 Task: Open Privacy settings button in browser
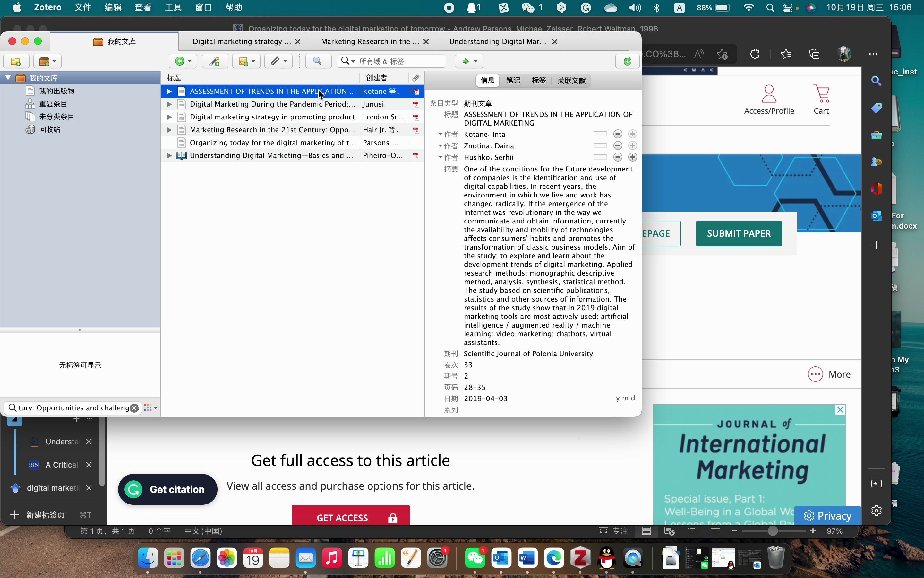[x=827, y=516]
